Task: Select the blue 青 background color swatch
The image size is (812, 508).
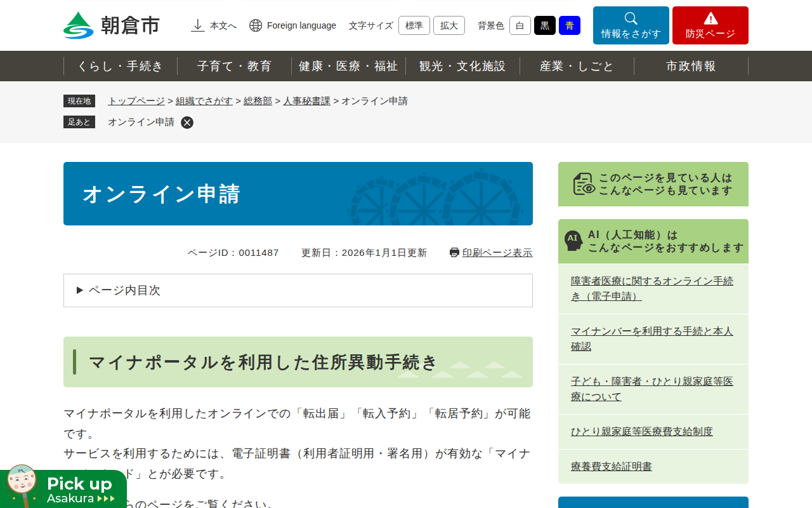Action: click(x=569, y=25)
